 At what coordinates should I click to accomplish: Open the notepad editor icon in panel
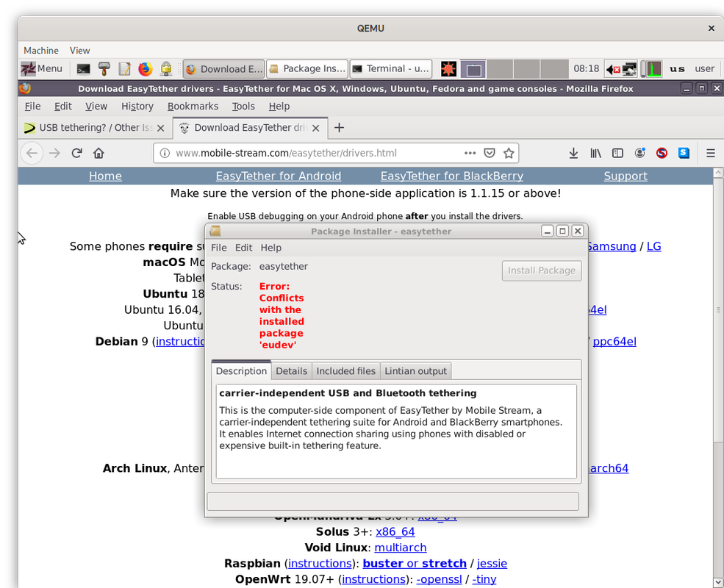(x=124, y=69)
